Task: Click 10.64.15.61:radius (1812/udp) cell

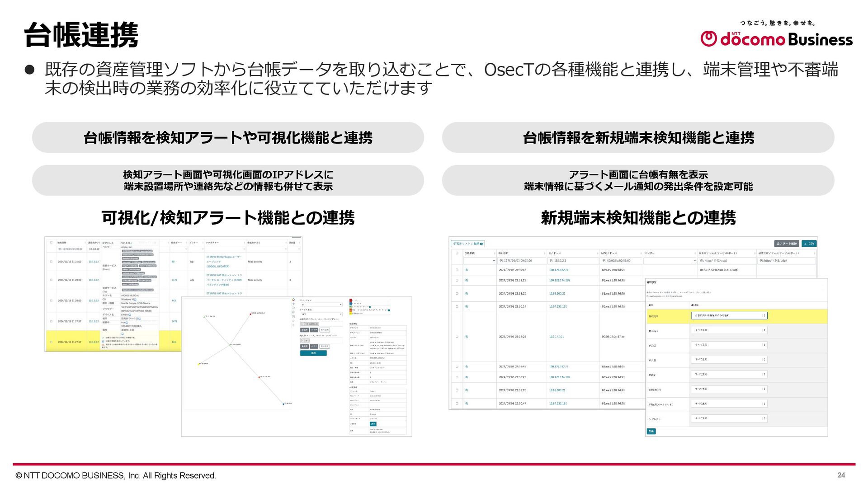Action: coord(719,270)
